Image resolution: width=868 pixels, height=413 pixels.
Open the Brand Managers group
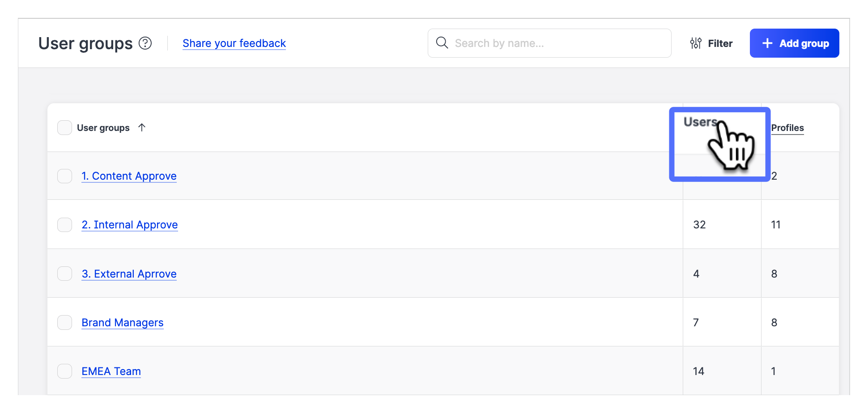[122, 322]
